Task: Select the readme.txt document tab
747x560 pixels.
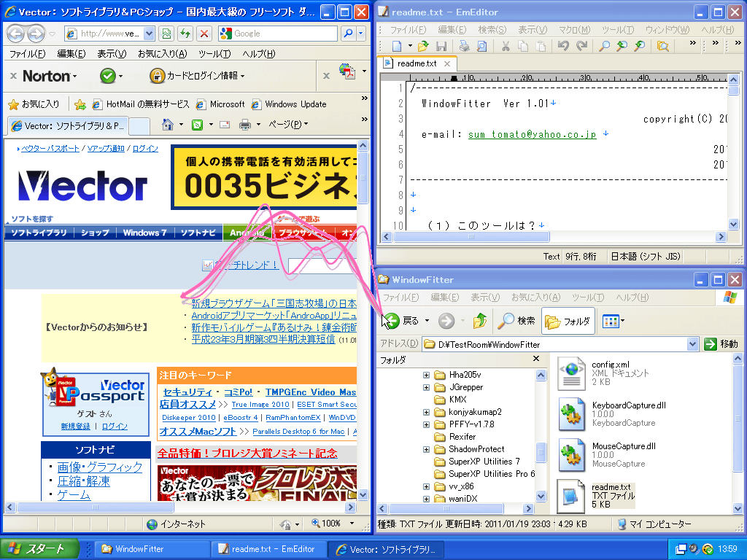Action: tap(417, 63)
